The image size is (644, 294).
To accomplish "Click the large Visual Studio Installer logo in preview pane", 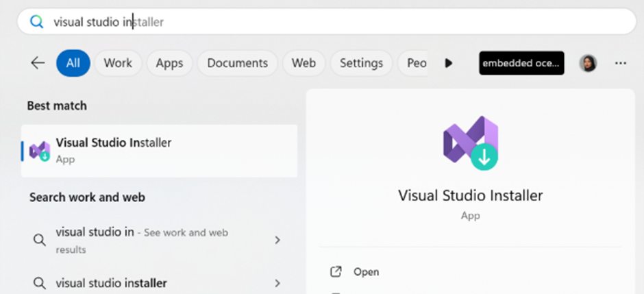I will 471,143.
